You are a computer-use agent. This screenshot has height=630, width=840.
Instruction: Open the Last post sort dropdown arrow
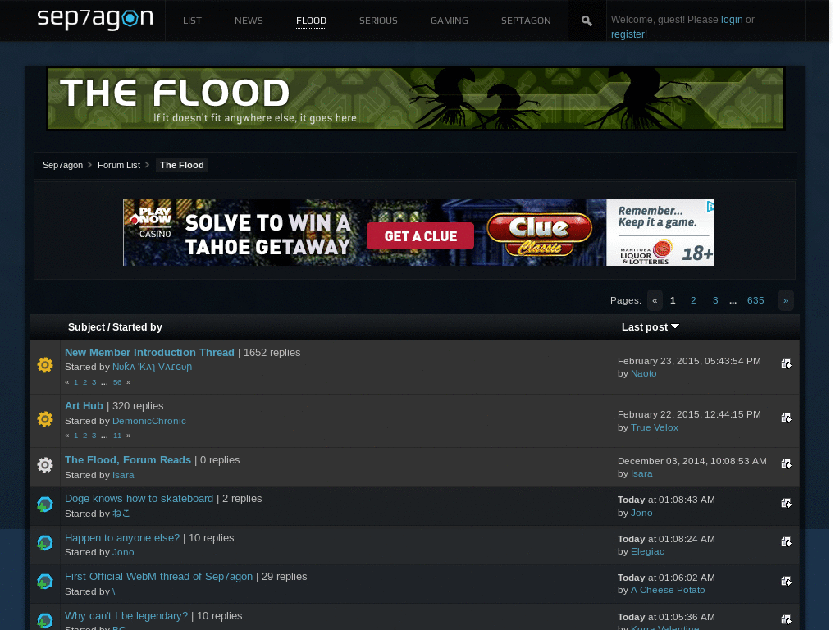(x=674, y=326)
